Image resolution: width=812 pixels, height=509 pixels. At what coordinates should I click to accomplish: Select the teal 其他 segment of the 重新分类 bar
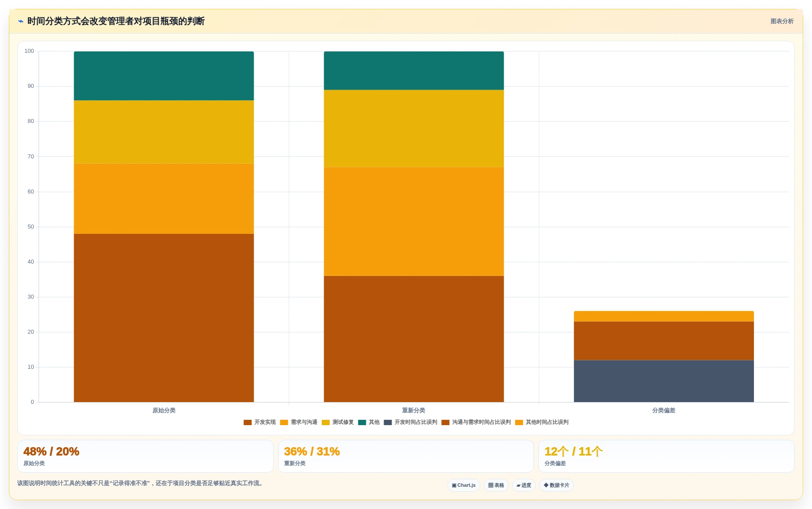(414, 71)
